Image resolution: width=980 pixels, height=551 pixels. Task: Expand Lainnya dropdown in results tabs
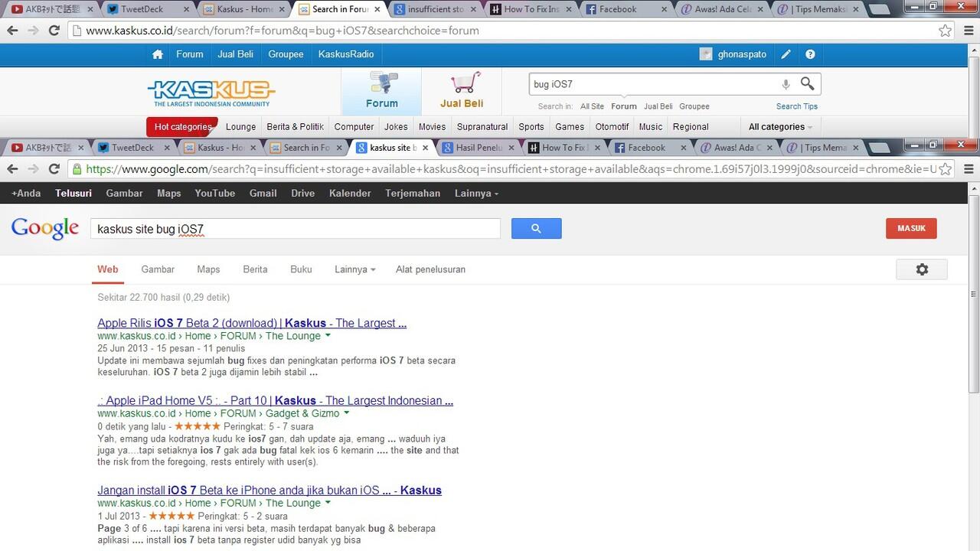[x=355, y=269]
